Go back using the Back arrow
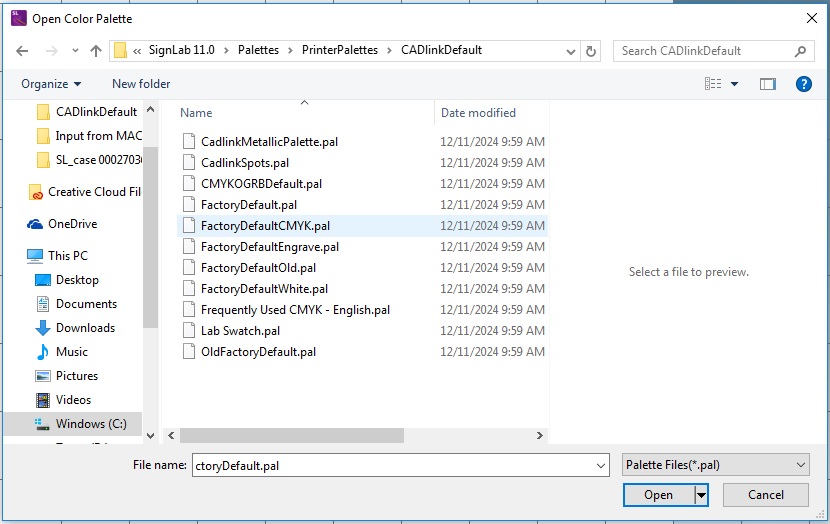Image resolution: width=830 pixels, height=524 pixels. (22, 51)
